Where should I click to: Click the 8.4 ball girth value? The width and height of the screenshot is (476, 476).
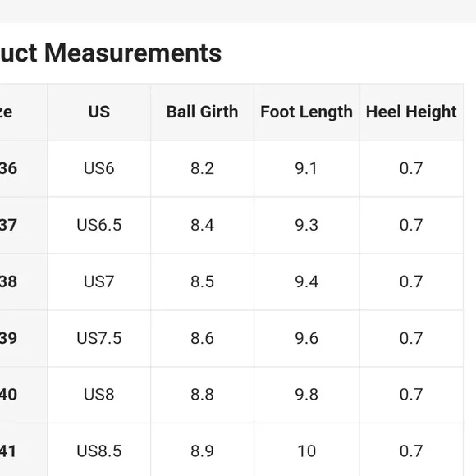coord(202,225)
